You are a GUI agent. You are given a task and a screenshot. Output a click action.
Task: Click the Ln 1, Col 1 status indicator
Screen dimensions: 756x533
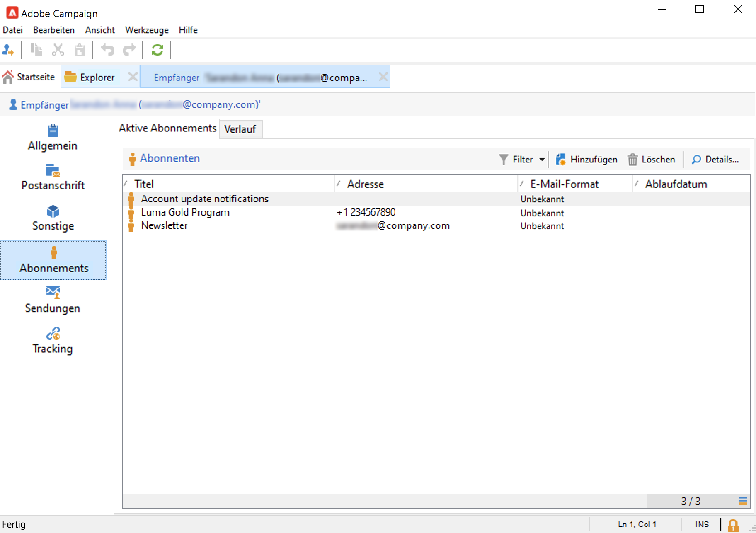637,525
